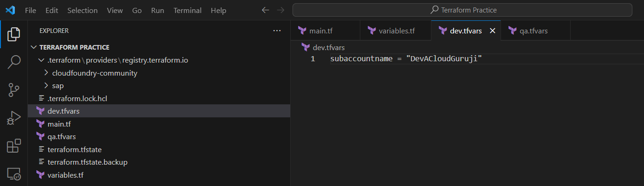Open the Source Control view
Image resolution: width=644 pixels, height=186 pixels.
[x=14, y=90]
